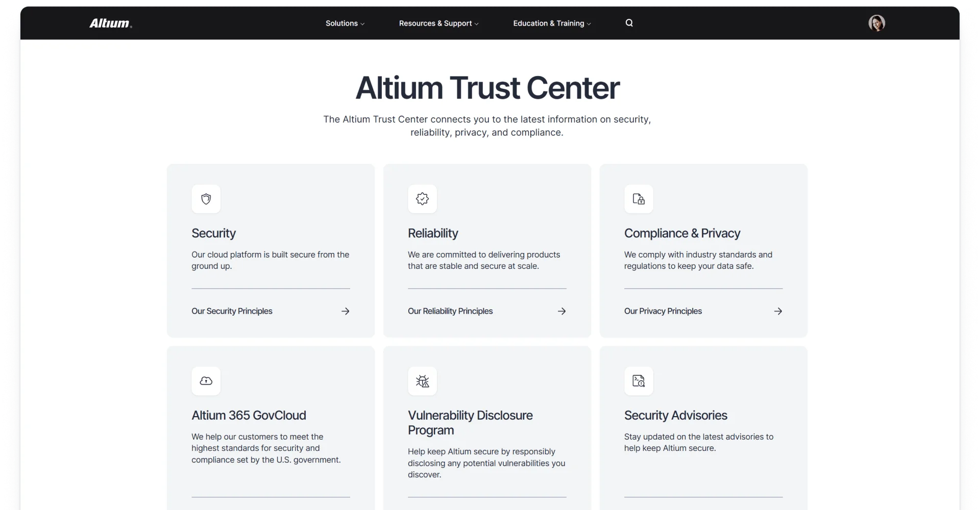Click the Compliance & Privacy document-lock icon
Image resolution: width=980 pixels, height=510 pixels.
(639, 199)
